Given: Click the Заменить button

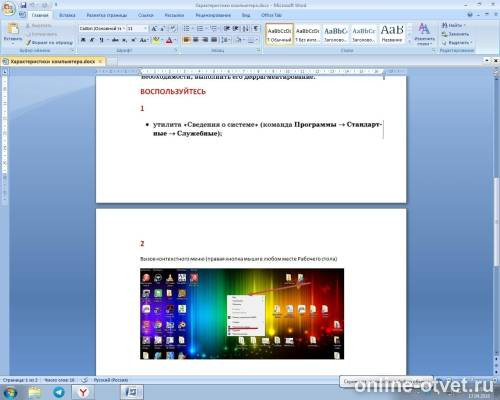Looking at the screenshot, I should pos(455,34).
